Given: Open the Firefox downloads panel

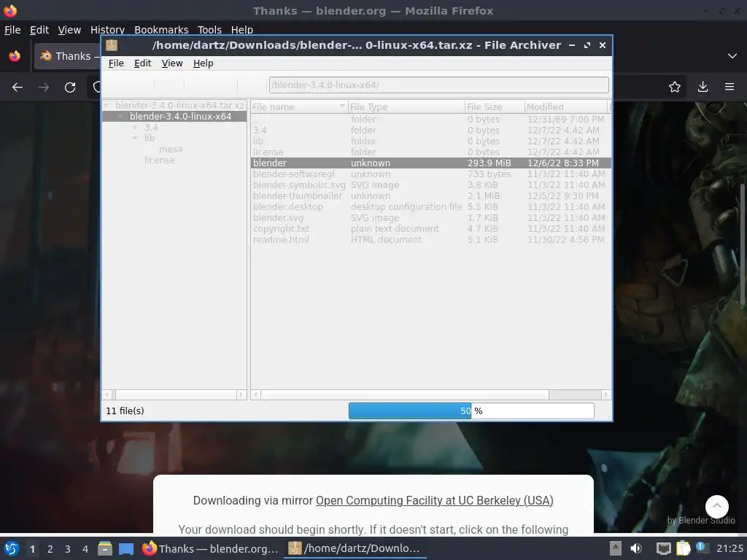Looking at the screenshot, I should tap(703, 87).
